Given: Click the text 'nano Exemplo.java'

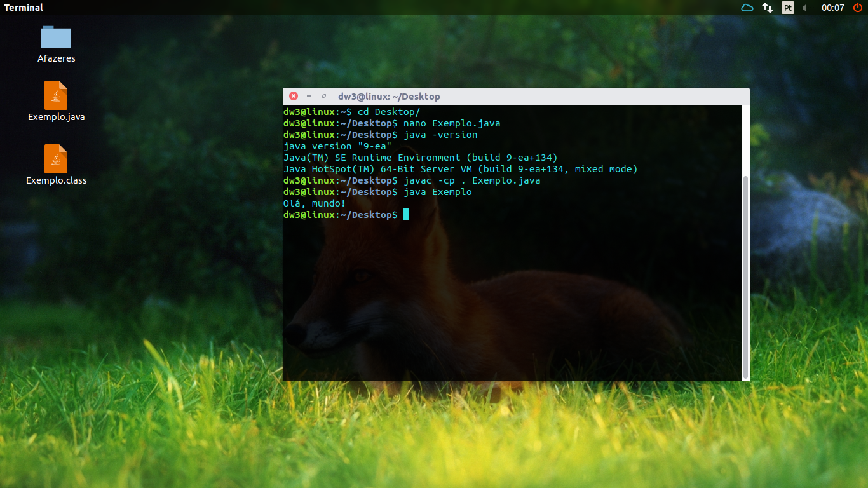Looking at the screenshot, I should pos(452,123).
